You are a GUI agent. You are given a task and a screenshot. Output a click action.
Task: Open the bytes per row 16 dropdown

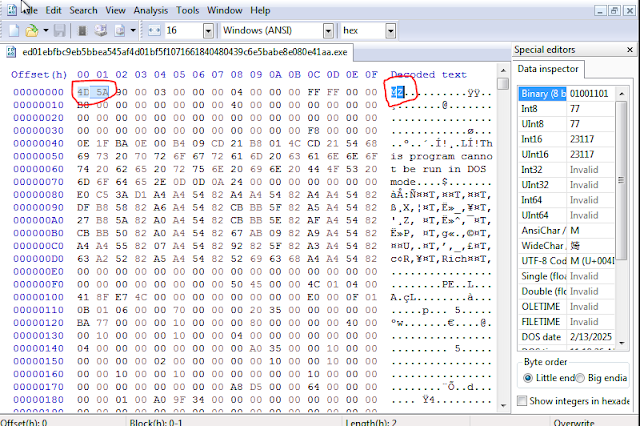coord(208,31)
